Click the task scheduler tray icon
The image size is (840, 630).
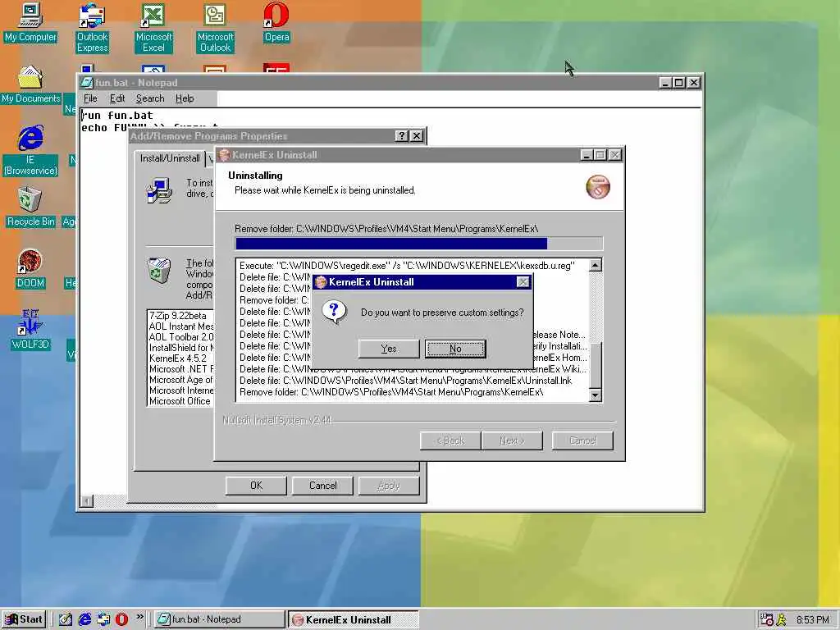[x=767, y=619]
